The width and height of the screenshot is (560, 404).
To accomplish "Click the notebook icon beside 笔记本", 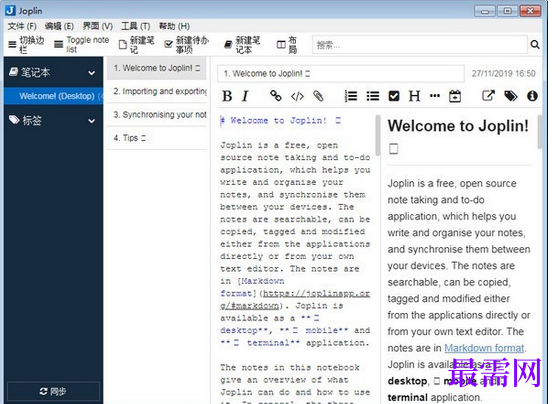I will [x=14, y=72].
